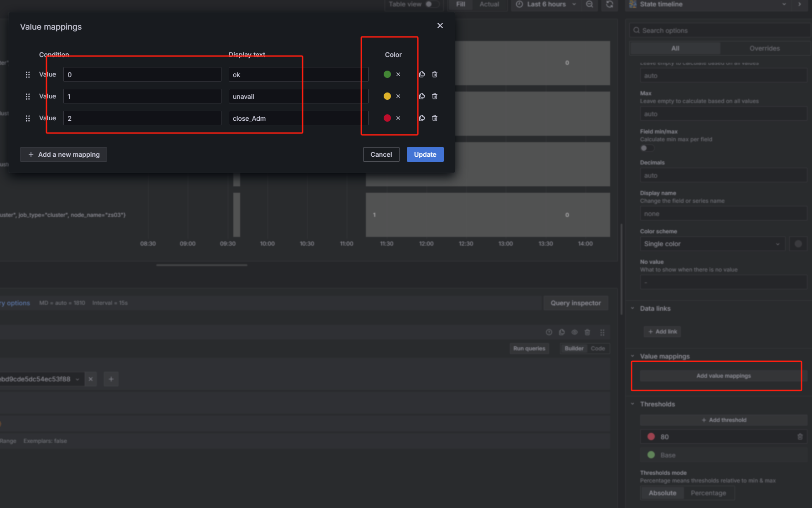Edit display text field 'ok'
Image resolution: width=812 pixels, height=508 pixels.
(298, 74)
